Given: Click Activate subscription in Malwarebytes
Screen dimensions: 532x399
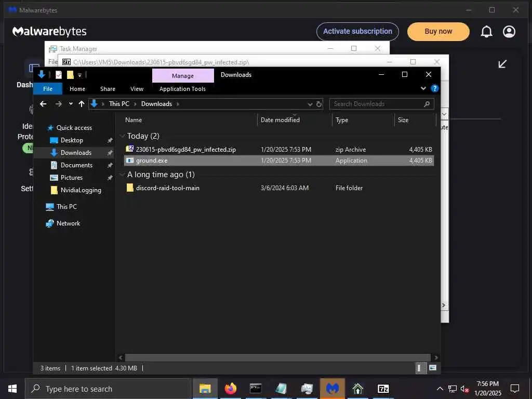Looking at the screenshot, I should click(357, 31).
